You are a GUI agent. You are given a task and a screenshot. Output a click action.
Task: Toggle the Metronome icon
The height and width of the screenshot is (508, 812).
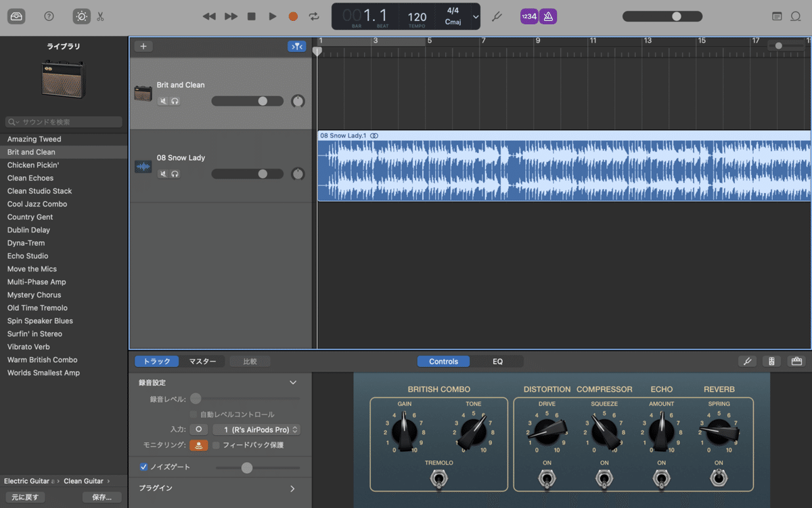[x=548, y=16]
